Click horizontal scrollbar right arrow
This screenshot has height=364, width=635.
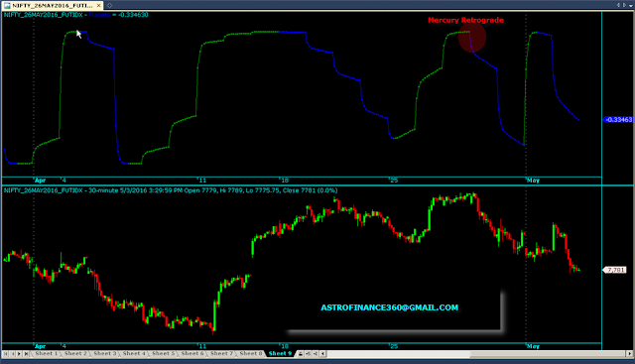pyautogui.click(x=630, y=354)
